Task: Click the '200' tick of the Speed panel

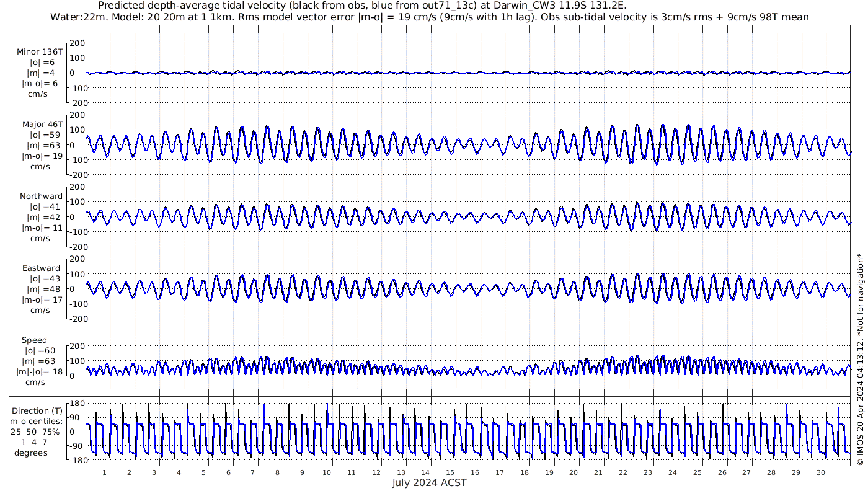Action: pos(76,346)
